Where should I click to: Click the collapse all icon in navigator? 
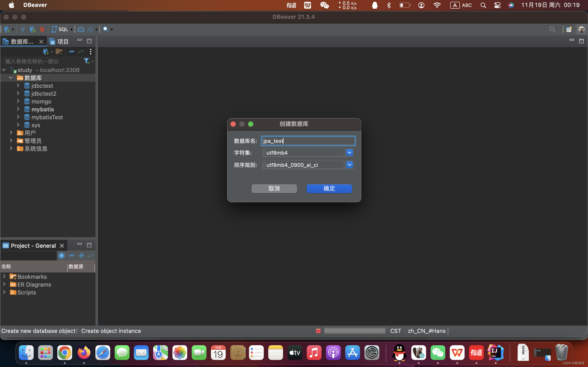[x=72, y=52]
